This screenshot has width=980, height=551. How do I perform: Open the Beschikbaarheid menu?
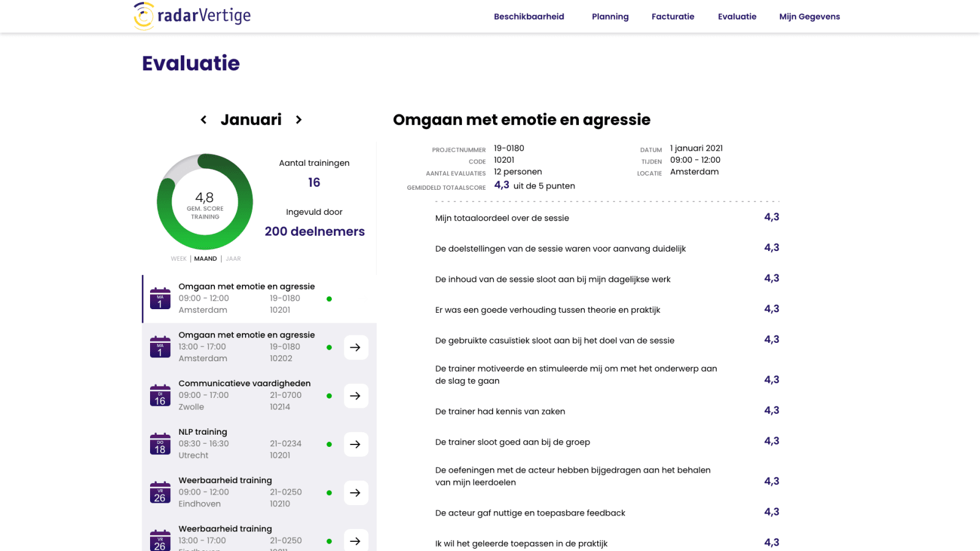(529, 17)
